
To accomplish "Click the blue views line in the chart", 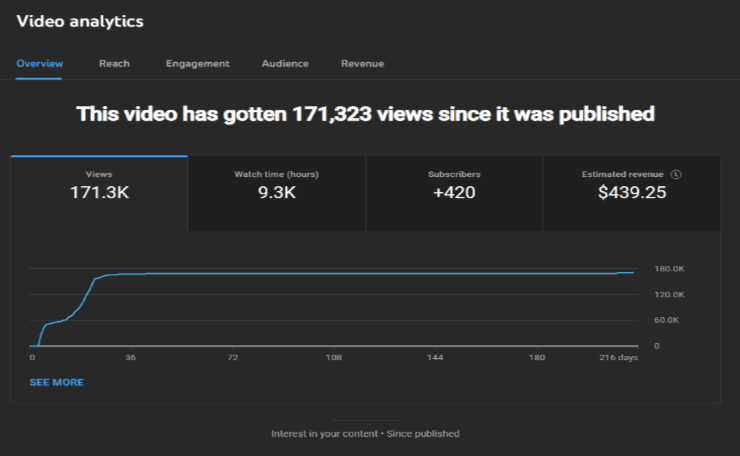I will tap(330, 273).
